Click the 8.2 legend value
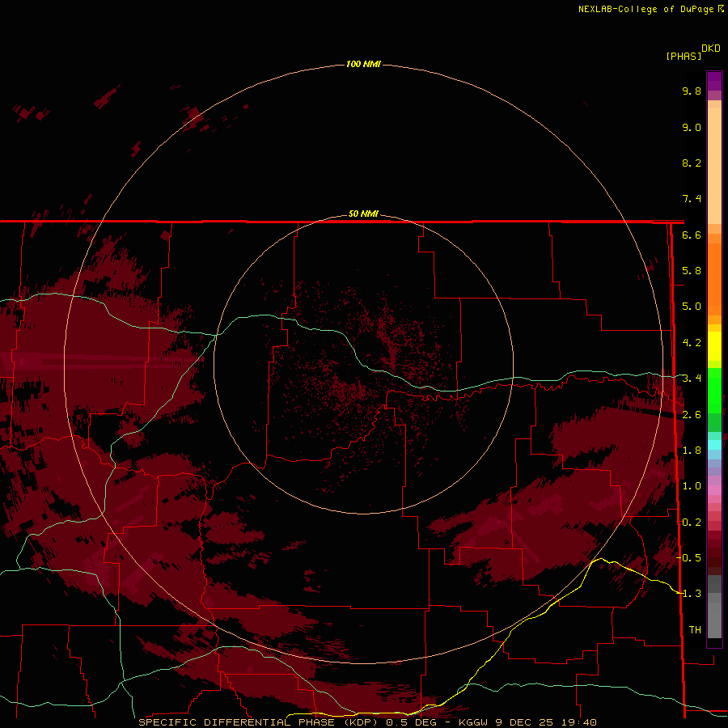This screenshot has width=728, height=728. tap(692, 163)
